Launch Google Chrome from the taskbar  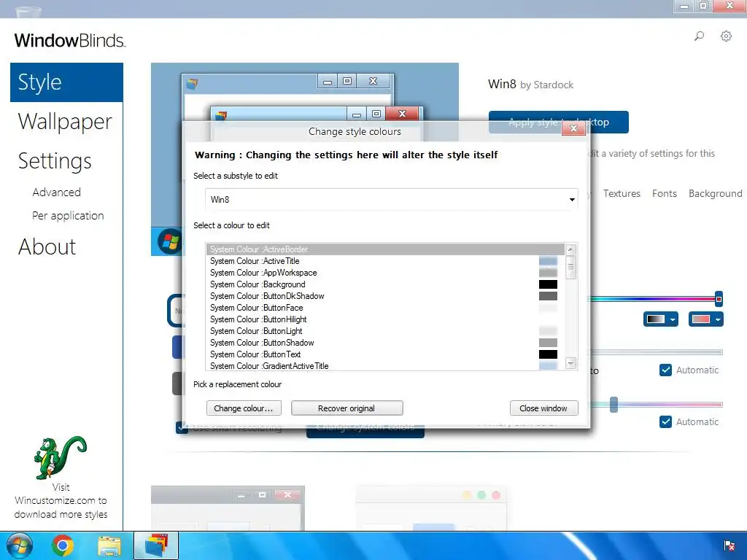pyautogui.click(x=63, y=545)
